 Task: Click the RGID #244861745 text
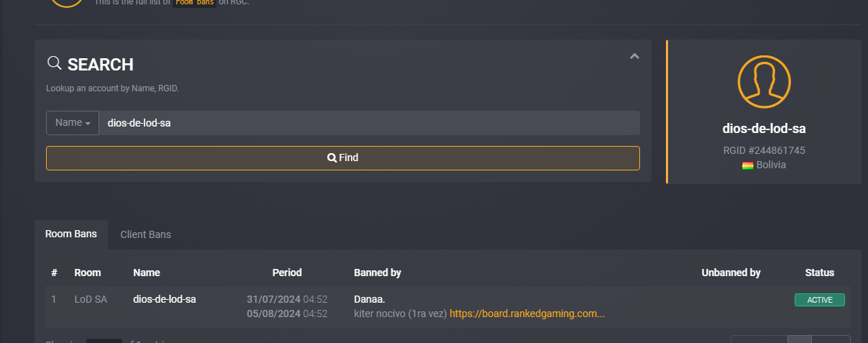(x=764, y=151)
